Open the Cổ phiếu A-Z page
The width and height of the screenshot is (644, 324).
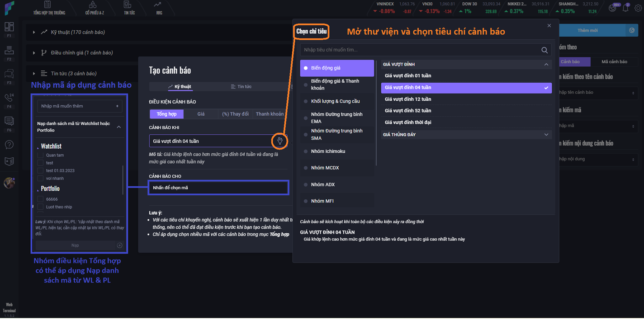coord(94,8)
